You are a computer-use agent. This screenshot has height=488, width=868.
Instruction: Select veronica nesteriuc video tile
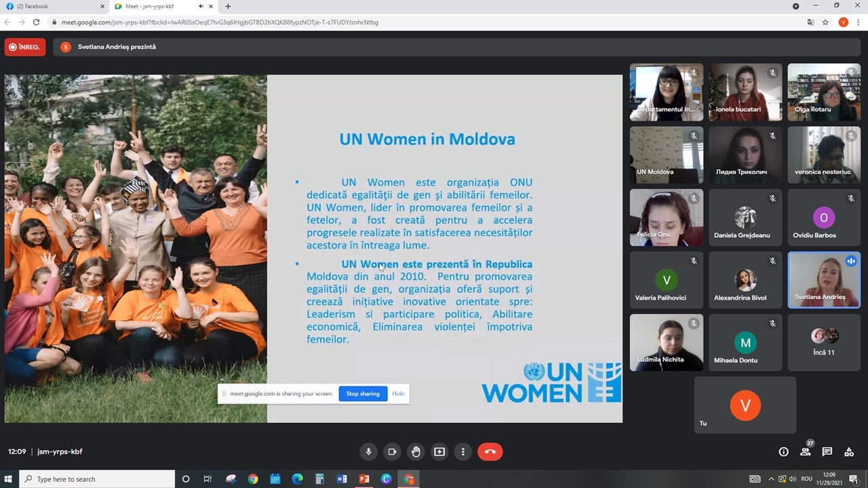pos(824,155)
